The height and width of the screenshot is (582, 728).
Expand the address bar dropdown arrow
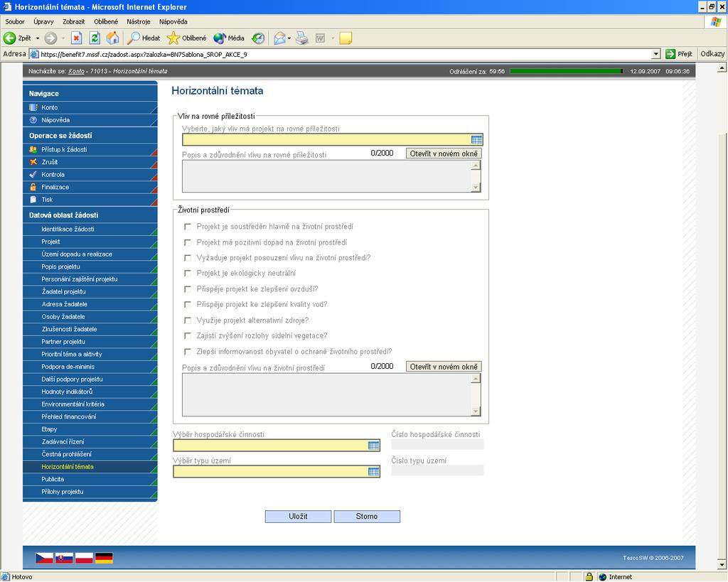pos(655,54)
